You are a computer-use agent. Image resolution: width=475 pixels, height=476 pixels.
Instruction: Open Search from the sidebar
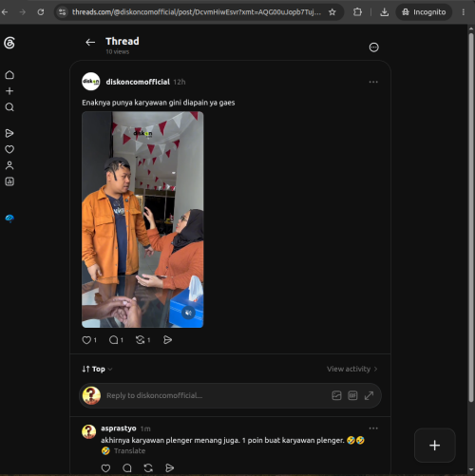coord(9,107)
